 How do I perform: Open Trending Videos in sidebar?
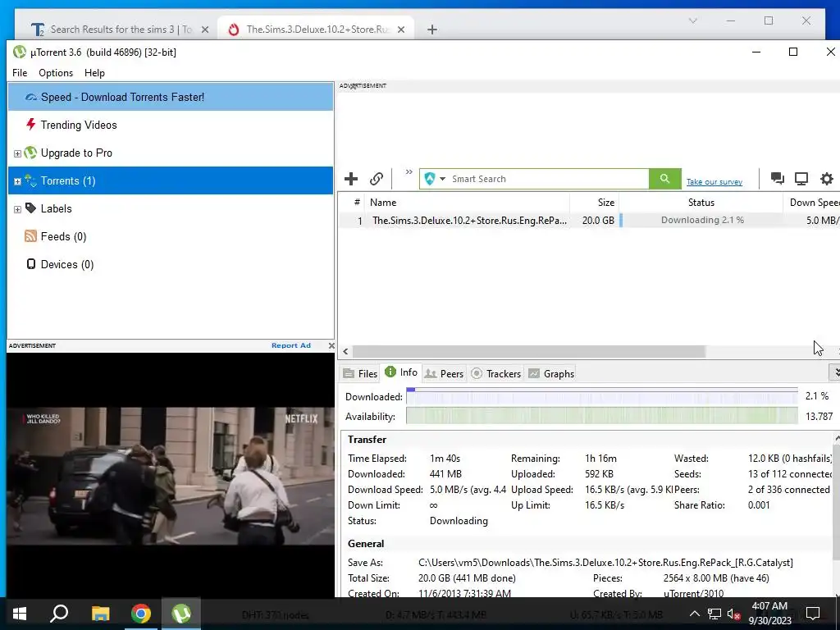tap(79, 125)
